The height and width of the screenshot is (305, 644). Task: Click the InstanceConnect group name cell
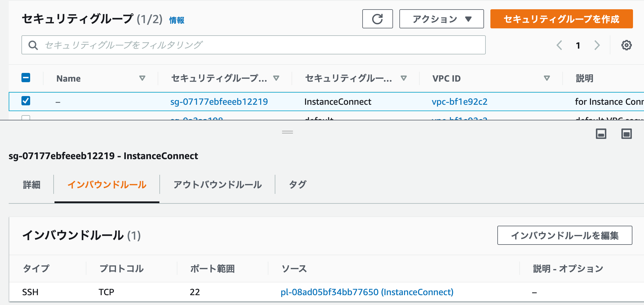(x=338, y=102)
